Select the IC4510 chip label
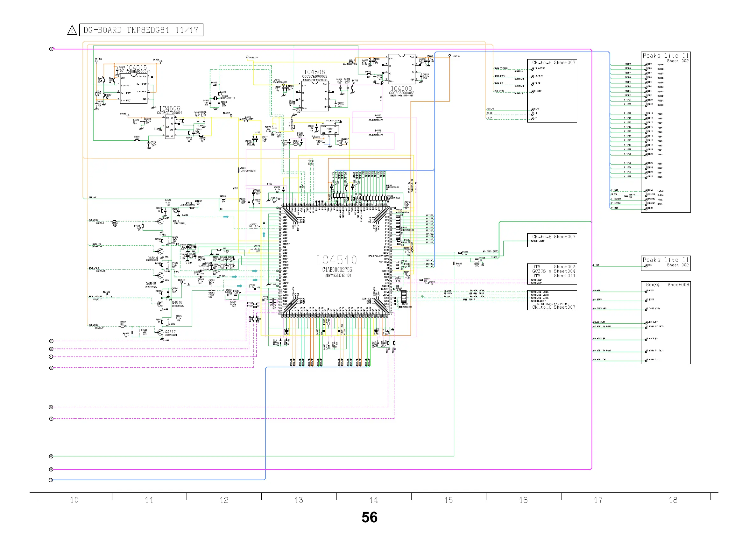 [x=336, y=260]
